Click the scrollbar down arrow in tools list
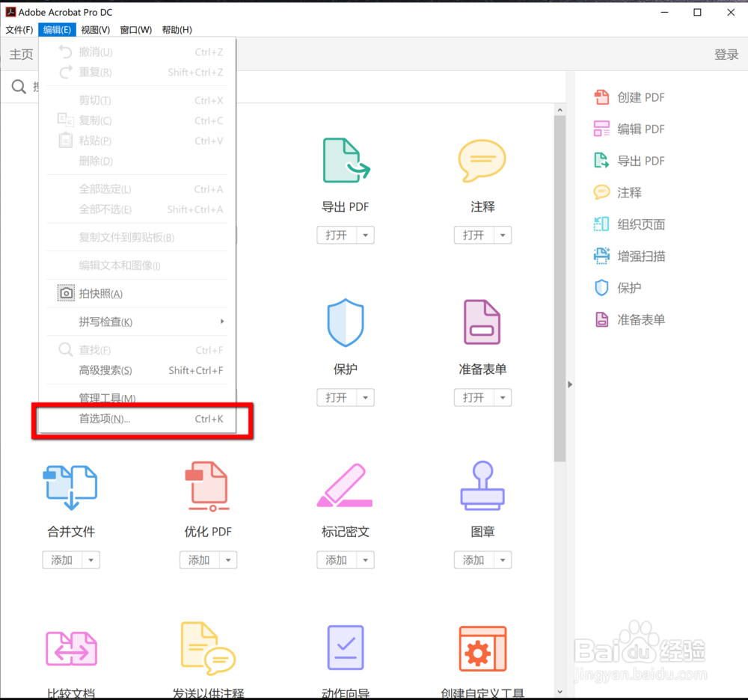 click(x=560, y=692)
